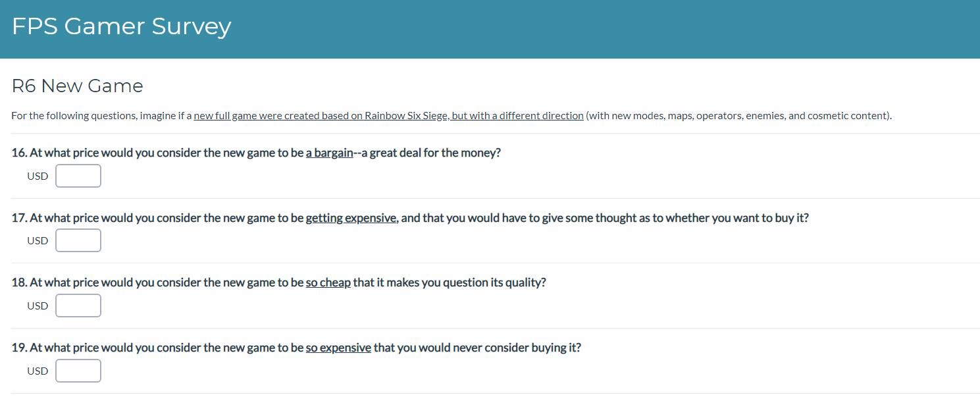
Task: Select the so cheap price input field
Action: tap(78, 306)
